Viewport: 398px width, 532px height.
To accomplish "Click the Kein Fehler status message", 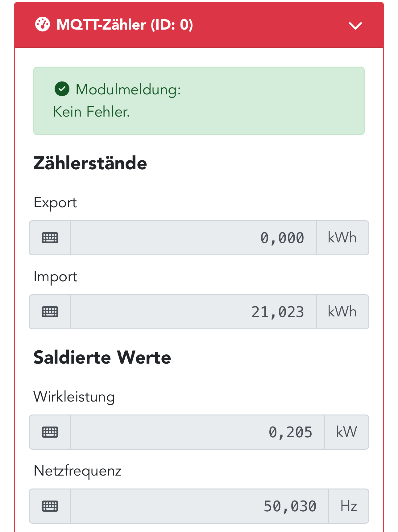I will 91,112.
